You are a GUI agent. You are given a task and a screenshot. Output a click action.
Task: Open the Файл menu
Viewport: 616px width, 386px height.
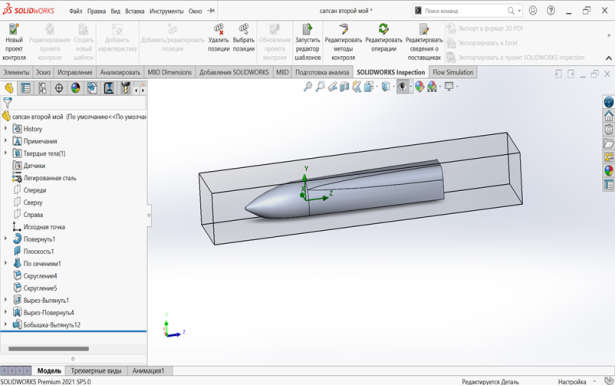[x=75, y=11]
